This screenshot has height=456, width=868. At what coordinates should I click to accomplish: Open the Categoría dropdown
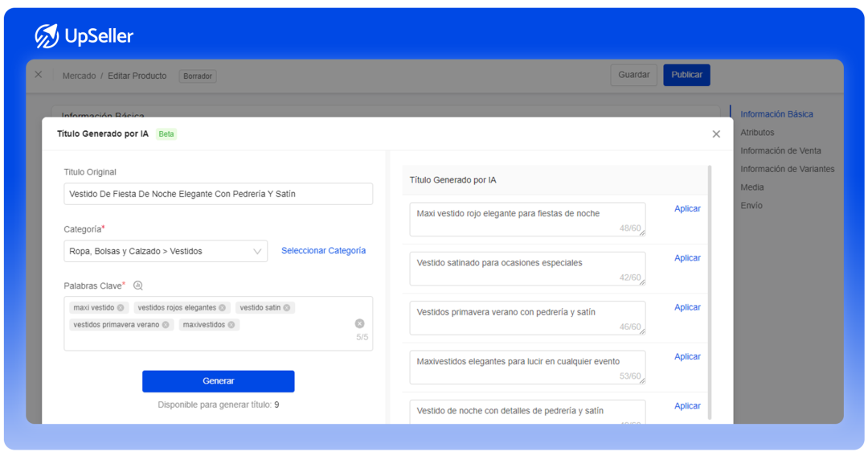coord(166,251)
